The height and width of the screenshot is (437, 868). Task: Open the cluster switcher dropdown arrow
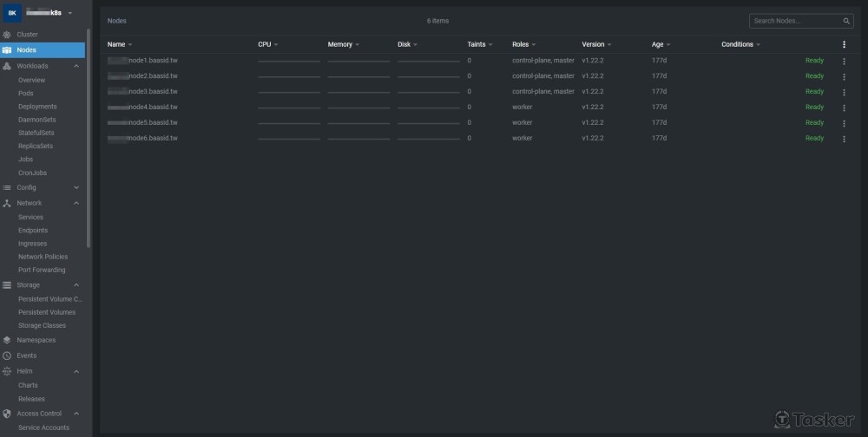pos(70,13)
